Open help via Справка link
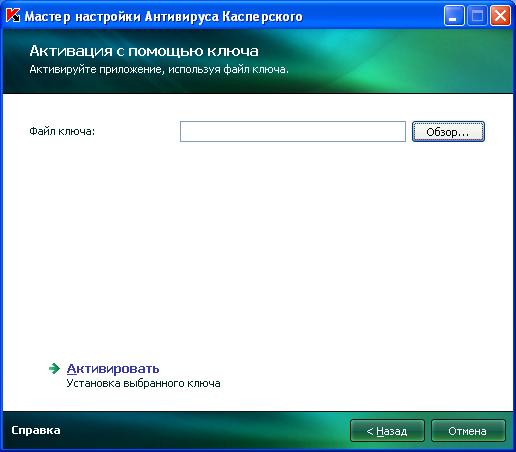Viewport: 516px width, 452px height. [36, 430]
